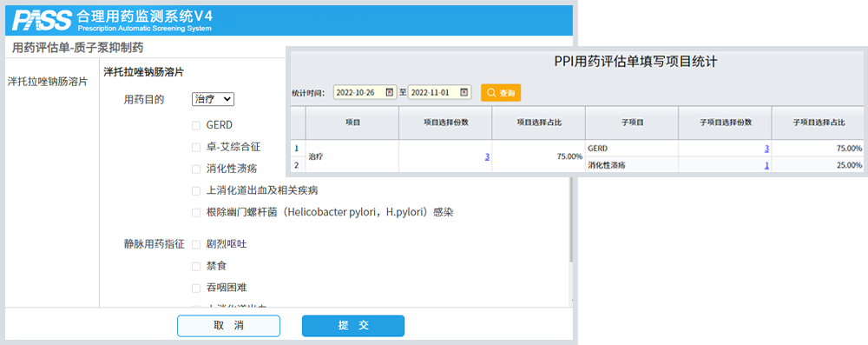Click the 子项目 column header
This screenshot has height=345, width=868.
(632, 122)
